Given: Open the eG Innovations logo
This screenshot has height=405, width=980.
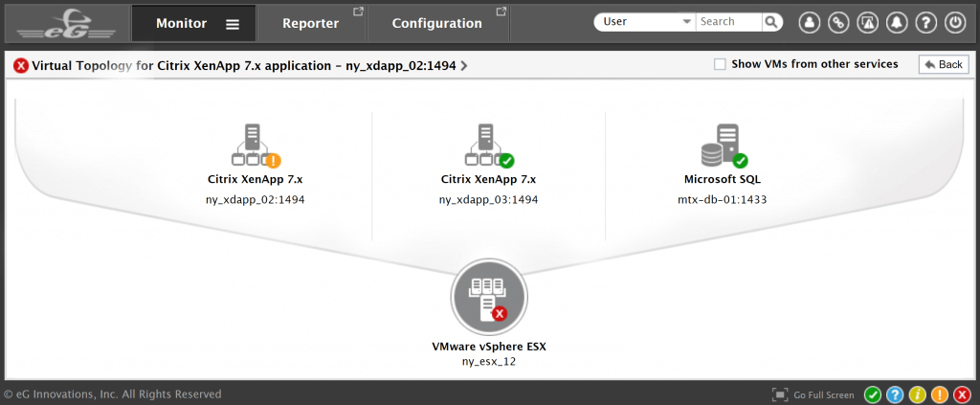Looking at the screenshot, I should click(66, 24).
